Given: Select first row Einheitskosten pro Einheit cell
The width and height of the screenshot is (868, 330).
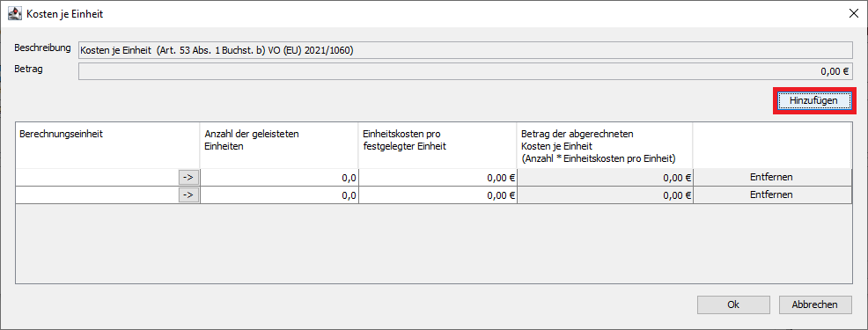Looking at the screenshot, I should point(438,178).
